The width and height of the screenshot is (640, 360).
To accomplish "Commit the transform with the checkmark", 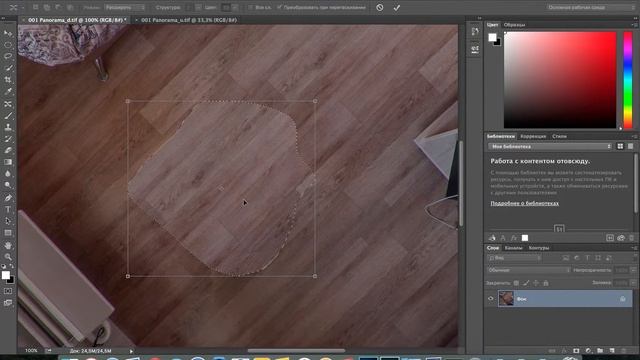I will click(x=397, y=7).
